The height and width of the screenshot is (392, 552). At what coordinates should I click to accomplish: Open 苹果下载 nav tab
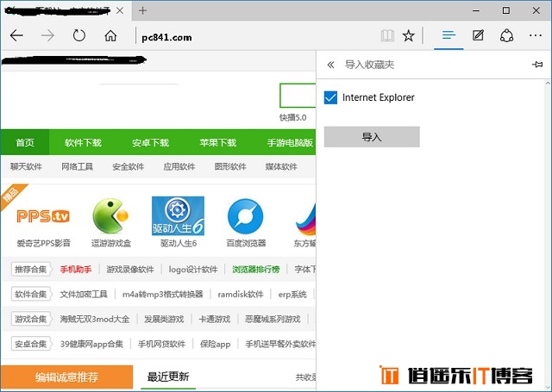[x=218, y=142]
